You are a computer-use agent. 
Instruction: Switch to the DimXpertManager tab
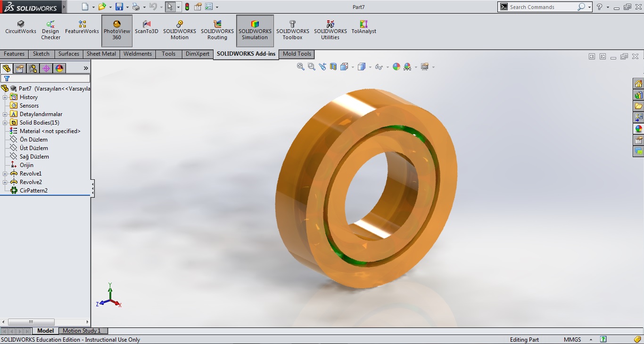pos(46,68)
